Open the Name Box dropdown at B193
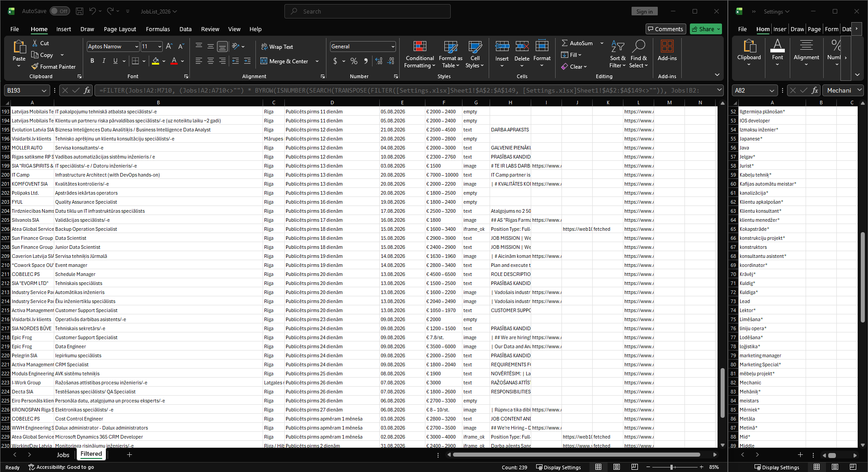Screen dimensions: 868x472 point(44,90)
